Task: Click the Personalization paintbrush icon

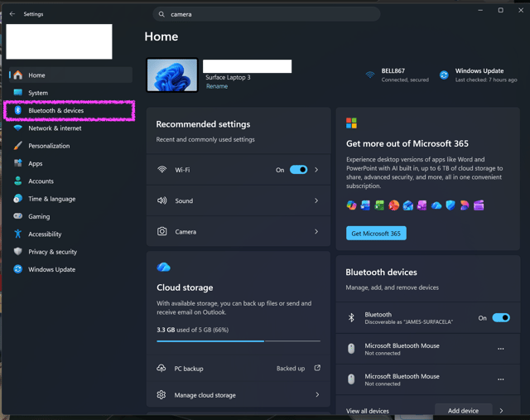Action: (x=18, y=146)
